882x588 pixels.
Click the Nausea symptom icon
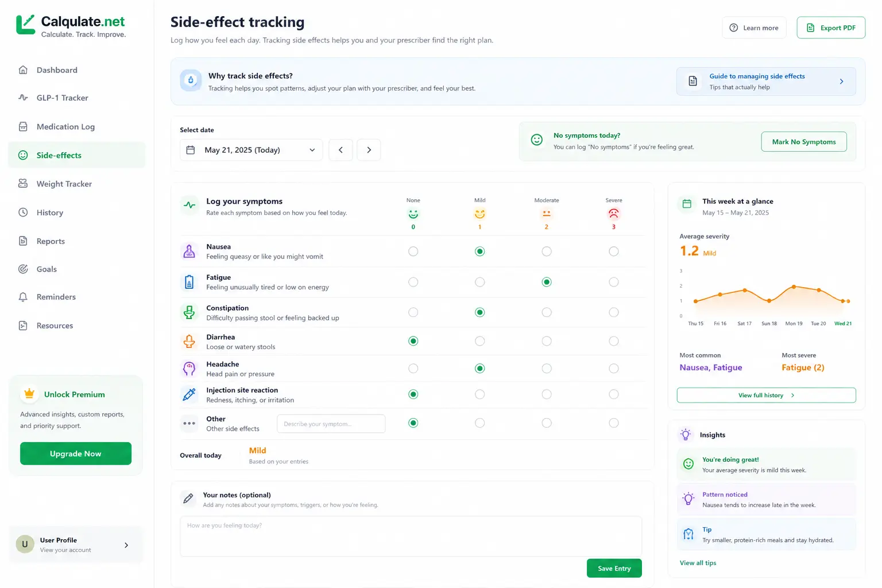[x=189, y=252]
